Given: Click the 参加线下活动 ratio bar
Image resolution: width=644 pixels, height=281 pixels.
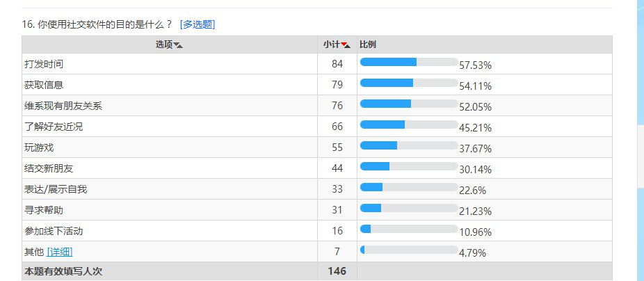Looking at the screenshot, I should pyautogui.click(x=408, y=229).
